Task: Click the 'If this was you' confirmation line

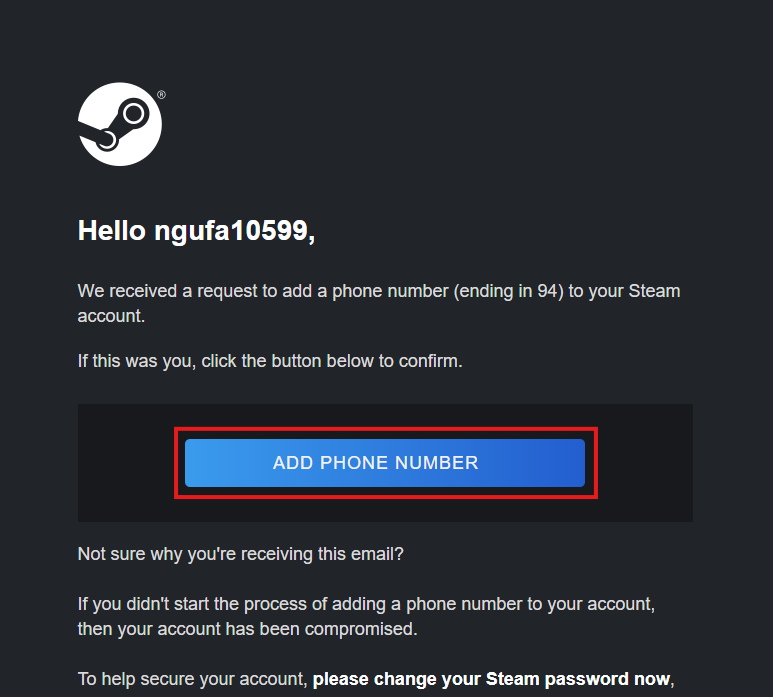Action: pyautogui.click(x=134, y=361)
